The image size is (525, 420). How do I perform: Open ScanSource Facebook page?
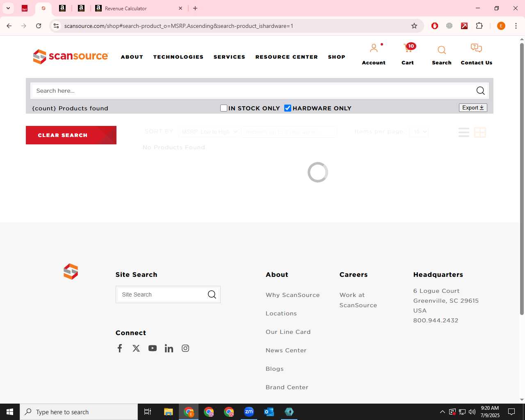(x=120, y=348)
